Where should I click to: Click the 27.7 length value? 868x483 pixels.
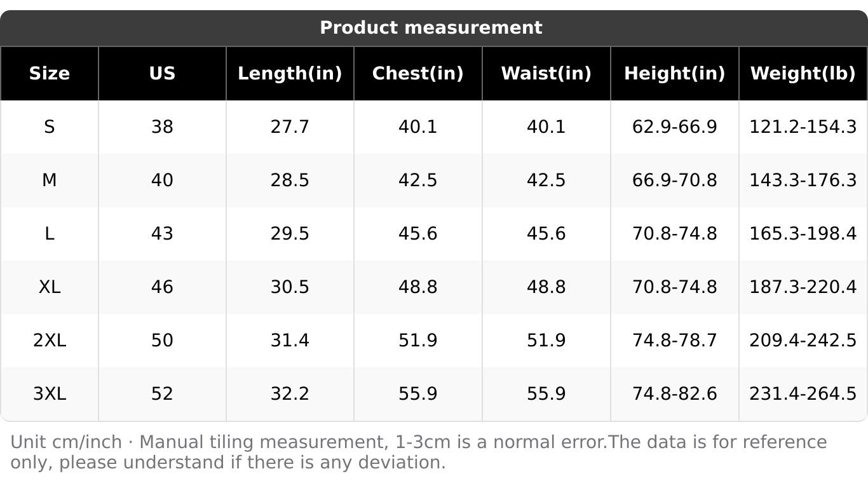(290, 127)
